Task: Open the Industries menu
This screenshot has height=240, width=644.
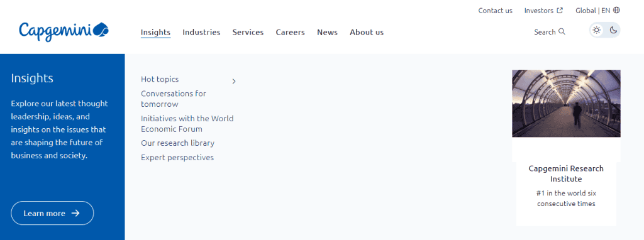Action: pos(201,32)
